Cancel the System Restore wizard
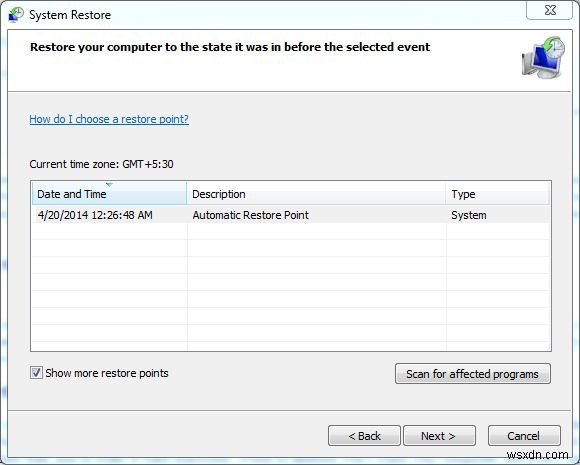Image resolution: width=580 pixels, height=465 pixels. pos(524,436)
